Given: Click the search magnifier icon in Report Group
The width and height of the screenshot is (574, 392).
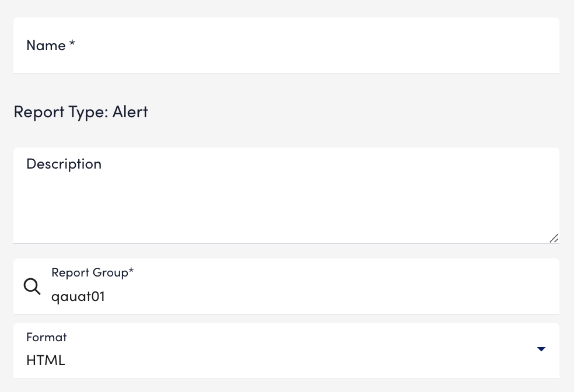Looking at the screenshot, I should 32,286.
